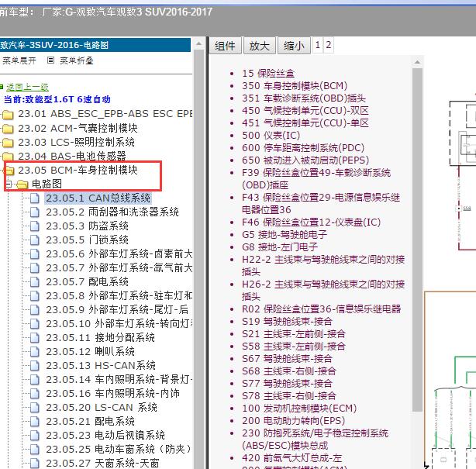Select 23.05.11 接地分配系统 document icon
Screen dimensions: 476x469
pyautogui.click(x=35, y=338)
